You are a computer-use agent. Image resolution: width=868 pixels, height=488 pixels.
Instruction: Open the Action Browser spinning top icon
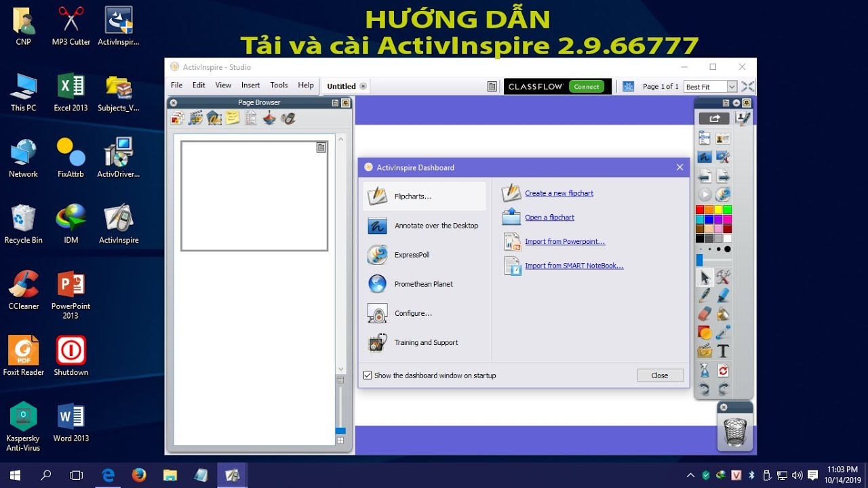[270, 119]
